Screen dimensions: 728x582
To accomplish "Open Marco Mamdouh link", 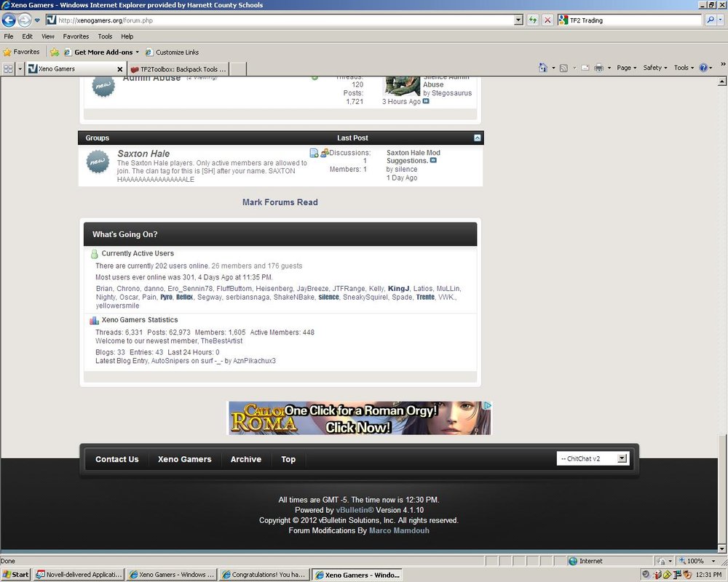I will [399, 530].
